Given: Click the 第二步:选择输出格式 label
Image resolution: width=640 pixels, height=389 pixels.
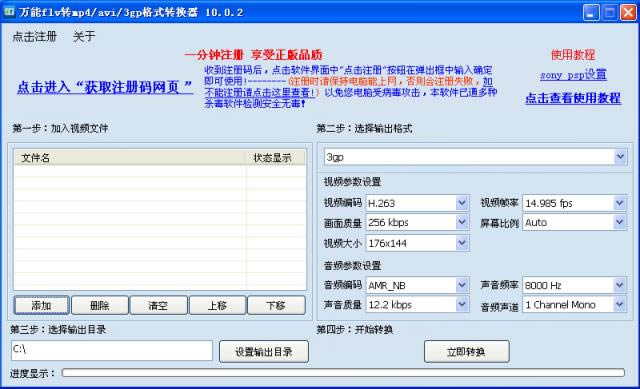Looking at the screenshot, I should [x=364, y=129].
